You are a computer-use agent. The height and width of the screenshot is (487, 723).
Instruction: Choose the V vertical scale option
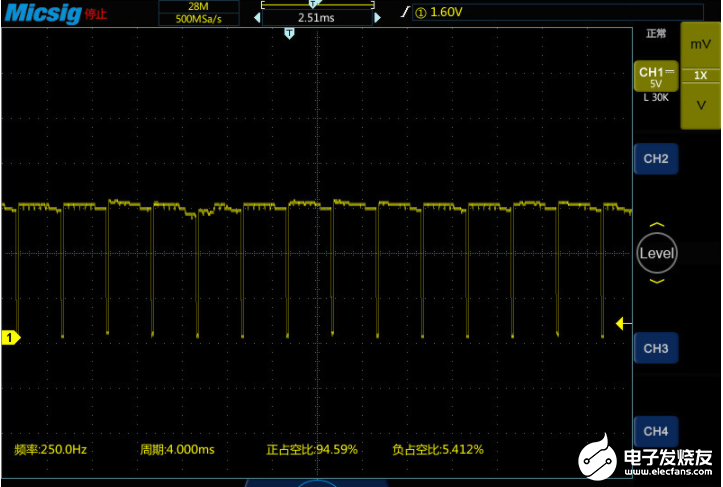click(x=700, y=106)
